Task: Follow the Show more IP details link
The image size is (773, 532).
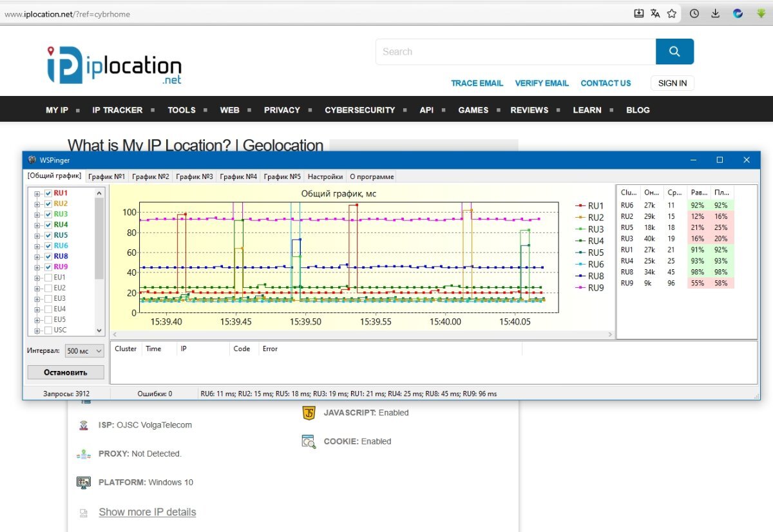Action: (x=147, y=512)
